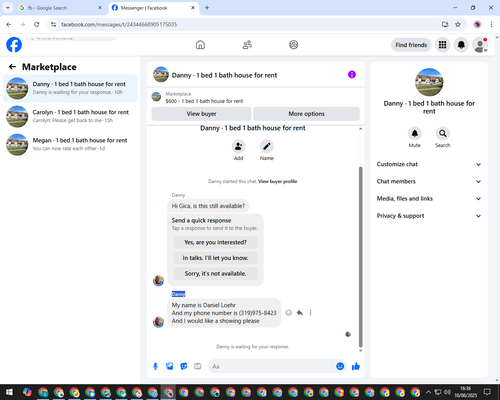The width and height of the screenshot is (500, 400).
Task: Mute the chat via bell icon
Action: (x=414, y=133)
